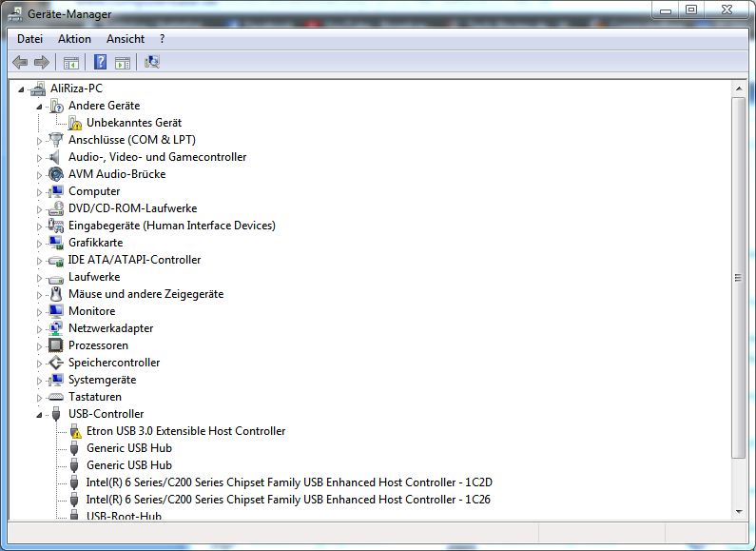Screen dimensions: 756x551
Task: Click the Etron USB 3.0 controller warning icon
Action: pos(75,431)
